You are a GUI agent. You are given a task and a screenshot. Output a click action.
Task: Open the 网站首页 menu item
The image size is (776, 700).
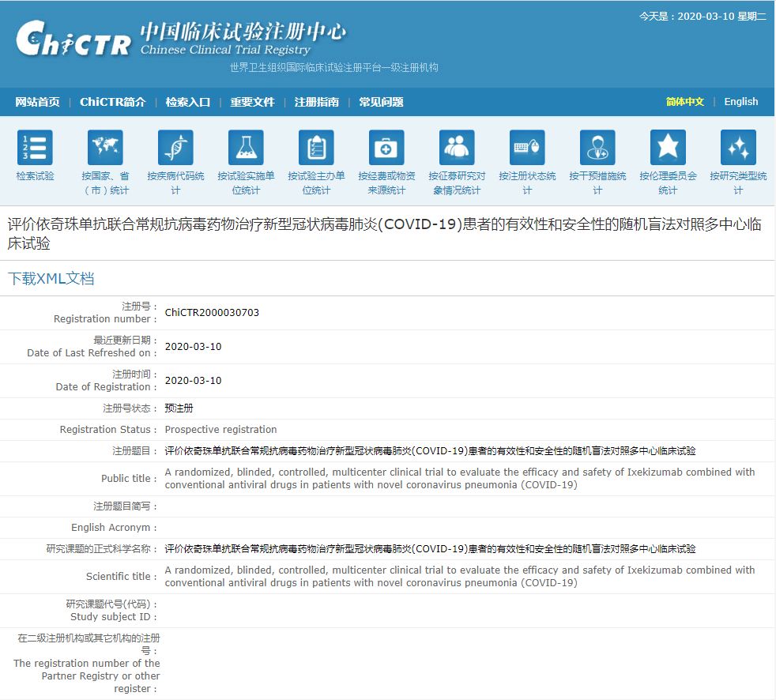click(x=37, y=102)
